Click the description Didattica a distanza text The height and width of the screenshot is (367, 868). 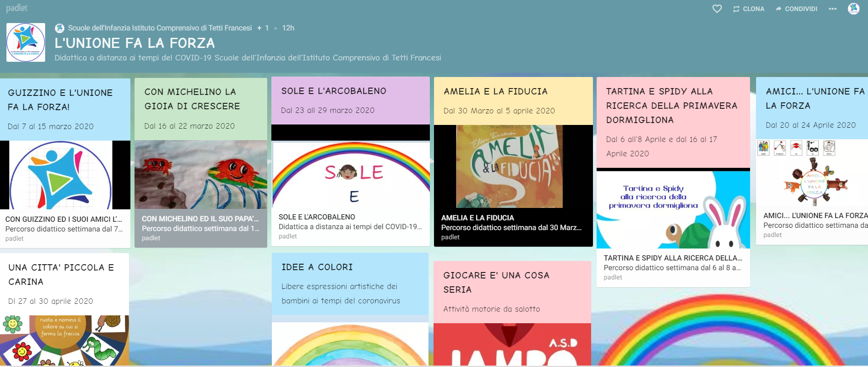click(x=248, y=58)
